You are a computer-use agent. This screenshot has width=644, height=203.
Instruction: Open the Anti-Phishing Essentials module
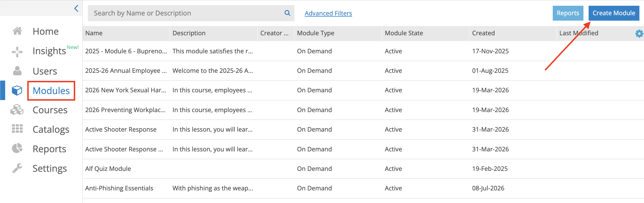pyautogui.click(x=119, y=188)
